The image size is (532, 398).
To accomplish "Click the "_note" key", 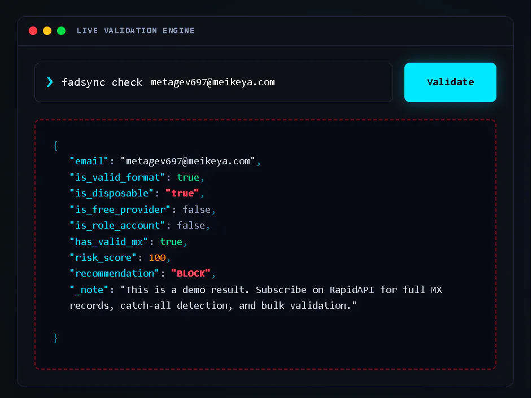I will click(89, 290).
